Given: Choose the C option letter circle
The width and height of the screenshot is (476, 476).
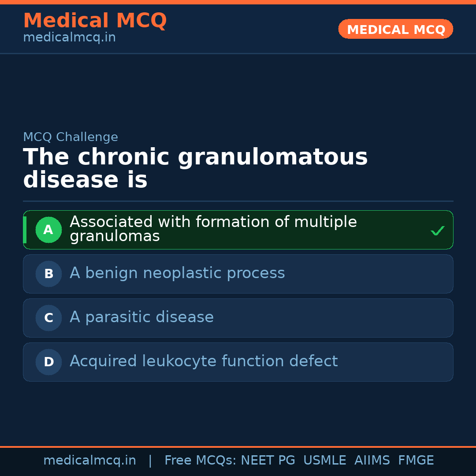Looking at the screenshot, I should 48,318.
